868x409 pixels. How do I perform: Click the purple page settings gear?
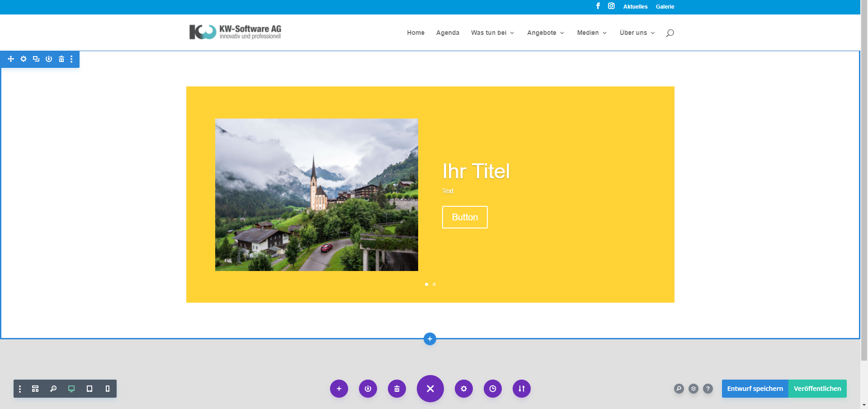click(463, 389)
